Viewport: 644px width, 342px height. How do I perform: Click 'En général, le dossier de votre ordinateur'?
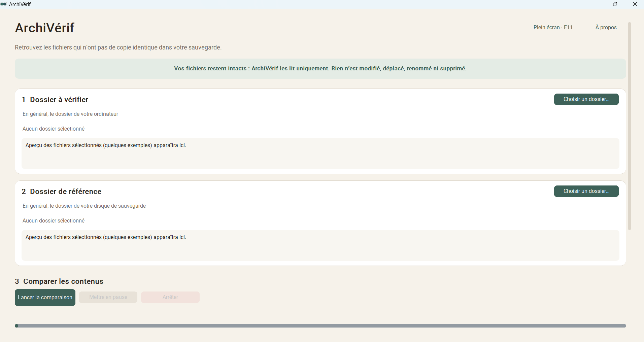coord(70,114)
